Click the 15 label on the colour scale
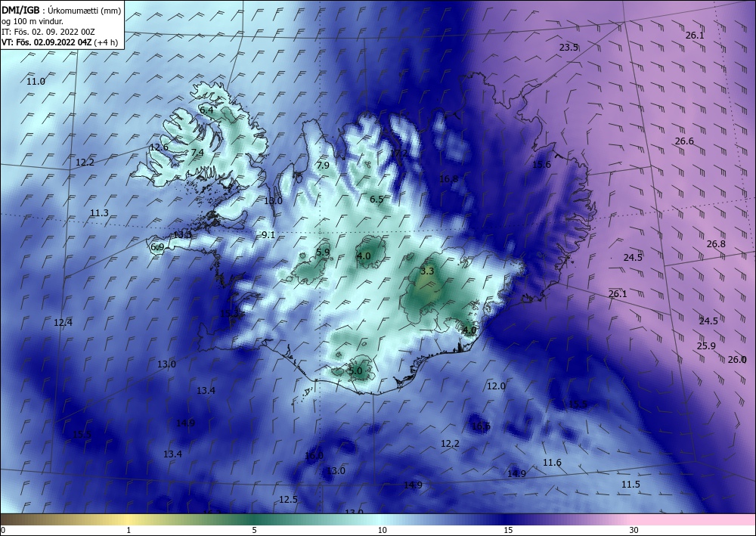Image resolution: width=756 pixels, height=536 pixels. coord(508,530)
